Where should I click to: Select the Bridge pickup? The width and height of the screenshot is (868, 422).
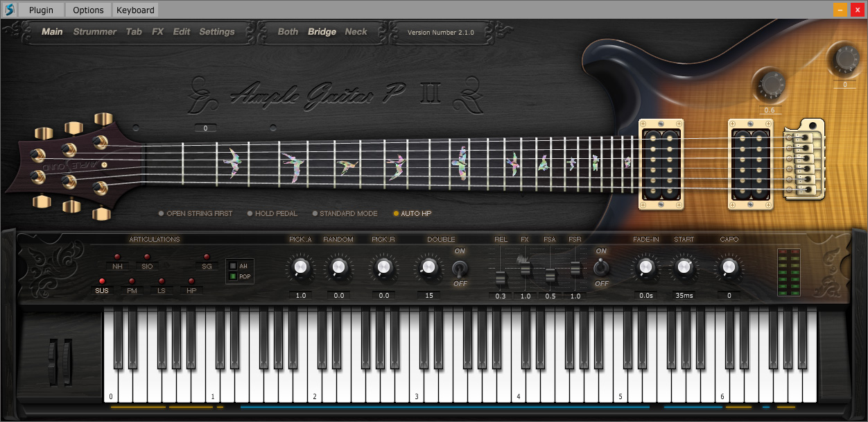pyautogui.click(x=322, y=32)
